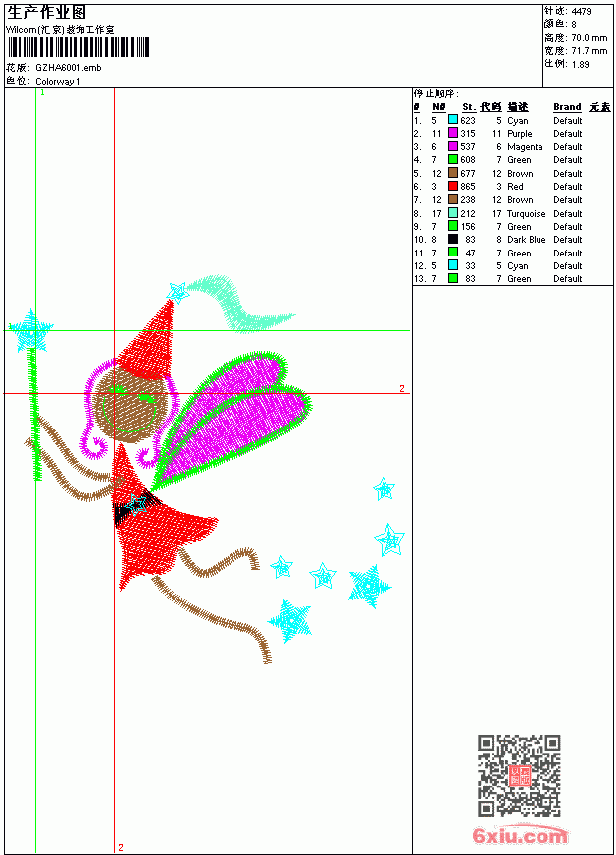Click the Cyan swatch in row 1
Screen dimensions: 616x855
click(452, 120)
